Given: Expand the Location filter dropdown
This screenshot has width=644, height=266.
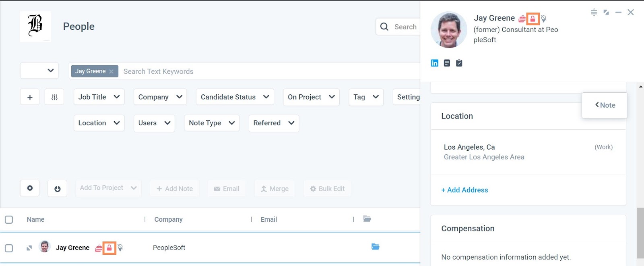Looking at the screenshot, I should [x=99, y=123].
